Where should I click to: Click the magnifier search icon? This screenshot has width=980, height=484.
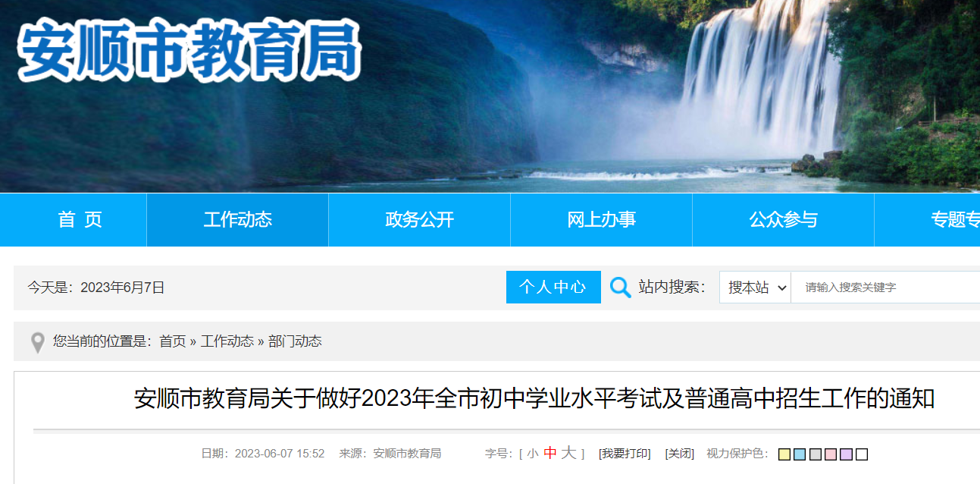coord(620,288)
